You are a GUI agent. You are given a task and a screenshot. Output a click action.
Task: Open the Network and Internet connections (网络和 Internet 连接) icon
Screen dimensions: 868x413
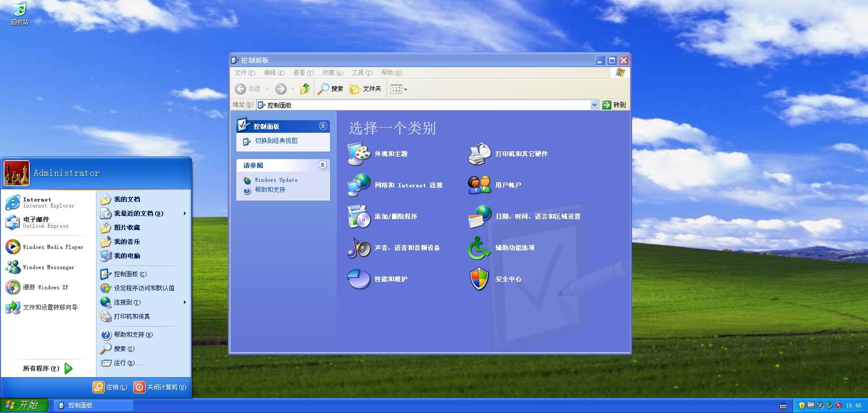(x=359, y=185)
